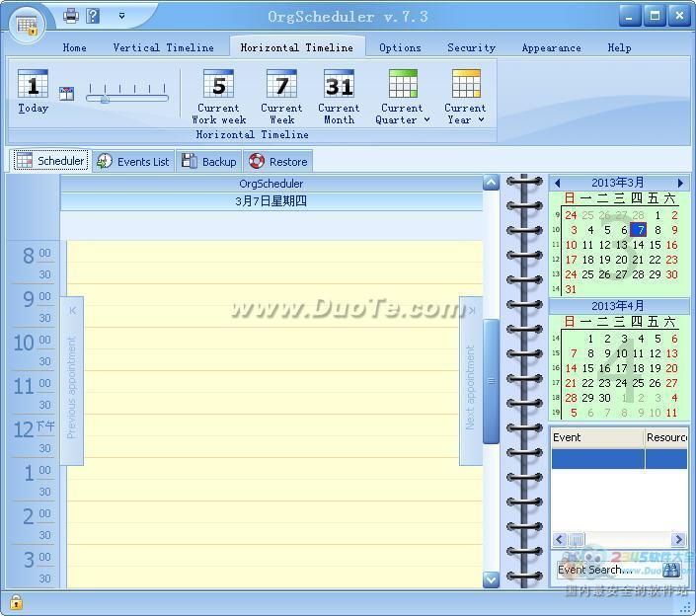Click the printer icon in quick access toolbar
Screen dimensions: 696x616
point(70,17)
